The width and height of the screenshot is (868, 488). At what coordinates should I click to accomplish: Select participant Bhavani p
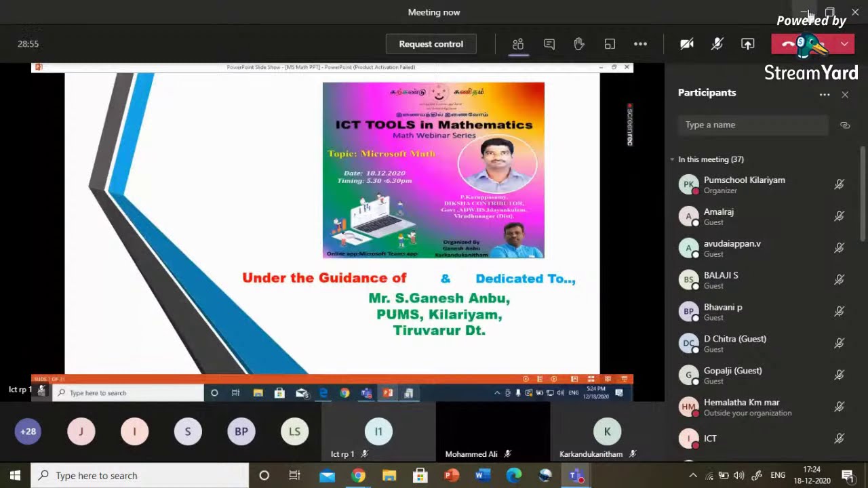click(x=723, y=312)
